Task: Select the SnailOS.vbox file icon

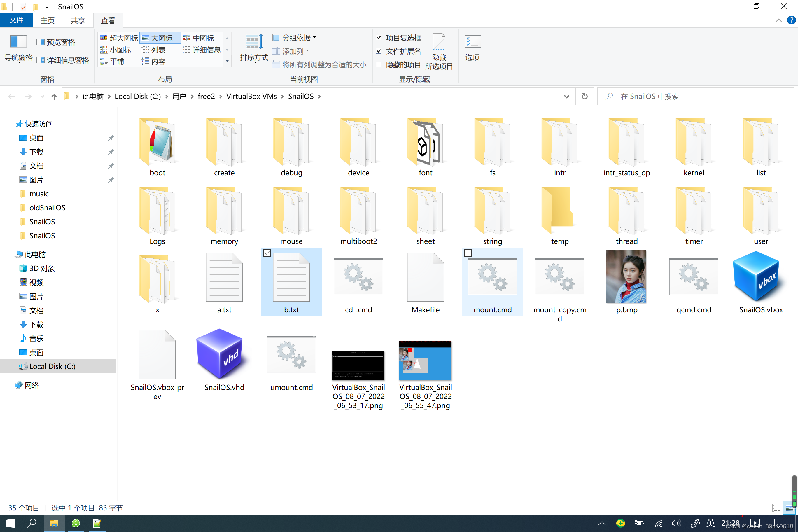Action: tap(760, 276)
